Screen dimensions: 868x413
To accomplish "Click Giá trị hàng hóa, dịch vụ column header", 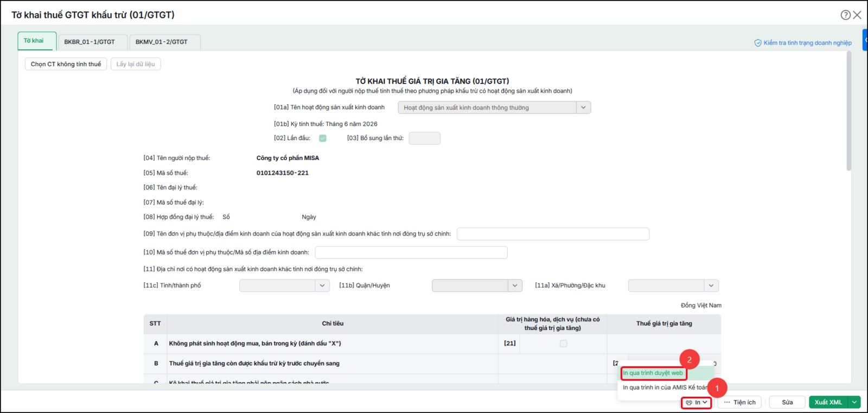I will point(553,323).
